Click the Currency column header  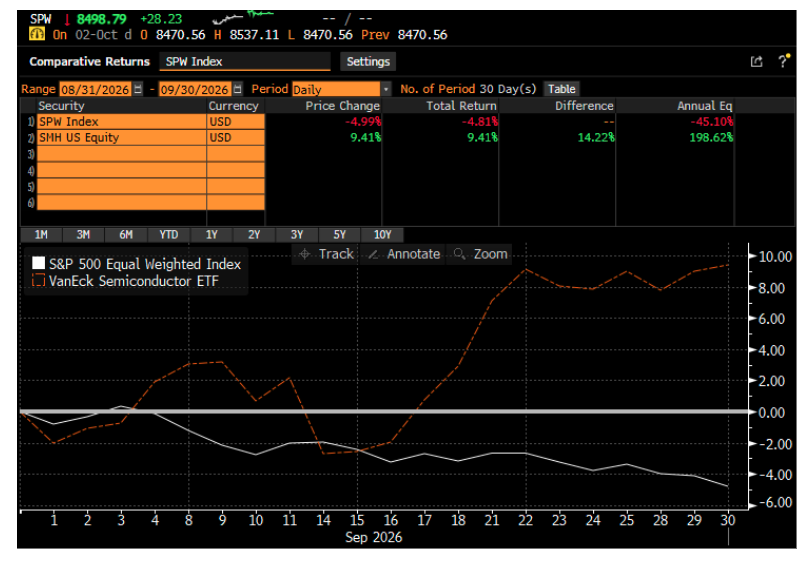(233, 106)
